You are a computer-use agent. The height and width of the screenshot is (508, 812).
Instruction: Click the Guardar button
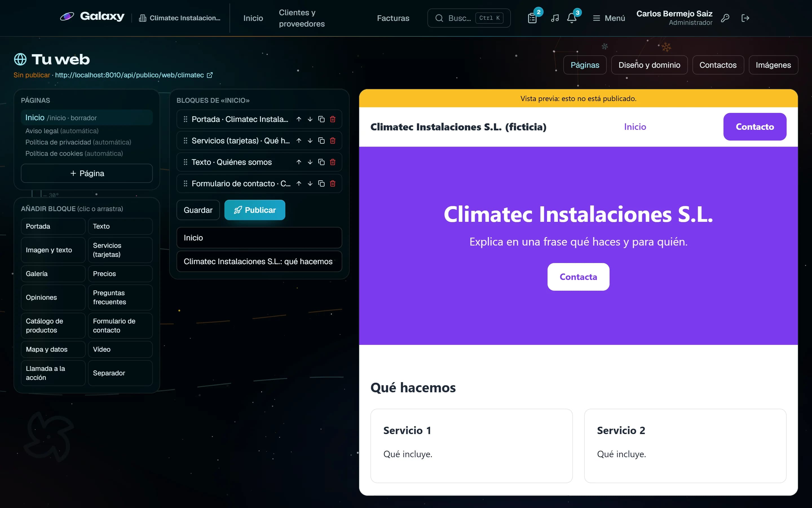tap(198, 210)
